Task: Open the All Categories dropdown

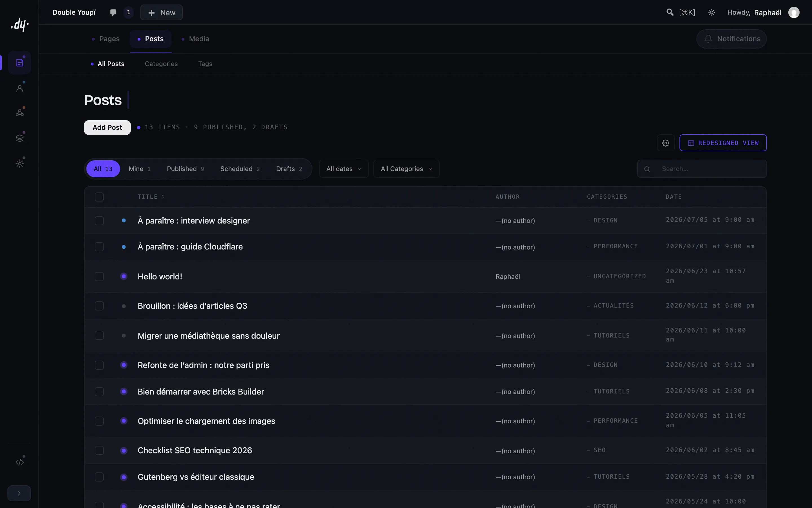Action: coord(406,169)
